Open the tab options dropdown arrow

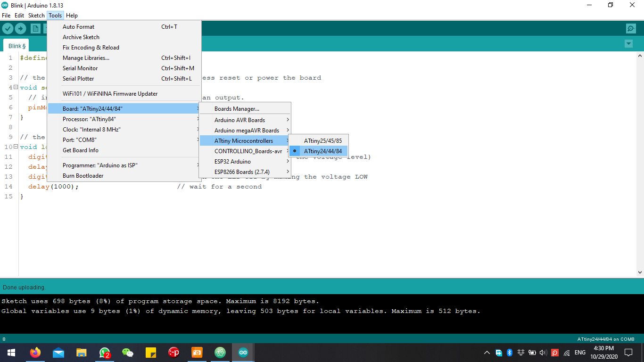pyautogui.click(x=628, y=44)
